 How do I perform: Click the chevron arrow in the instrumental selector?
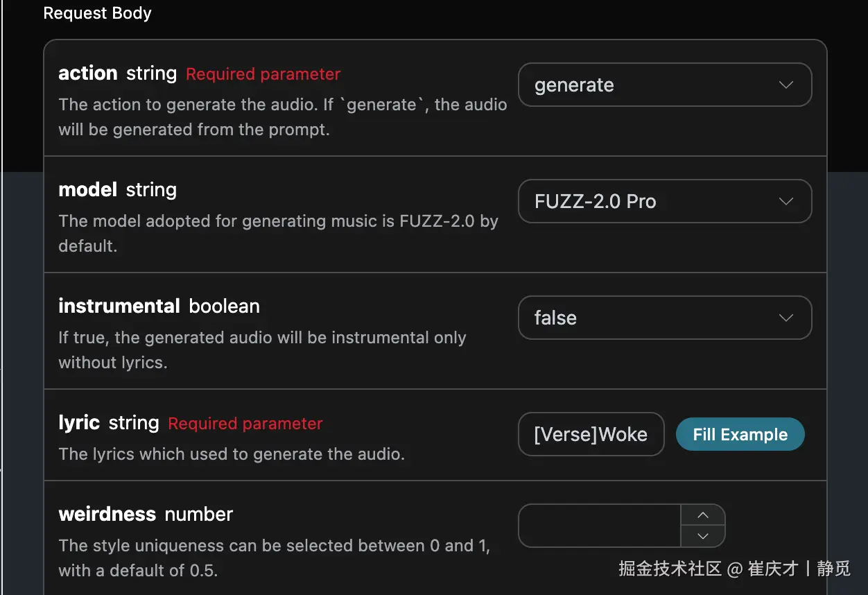785,318
